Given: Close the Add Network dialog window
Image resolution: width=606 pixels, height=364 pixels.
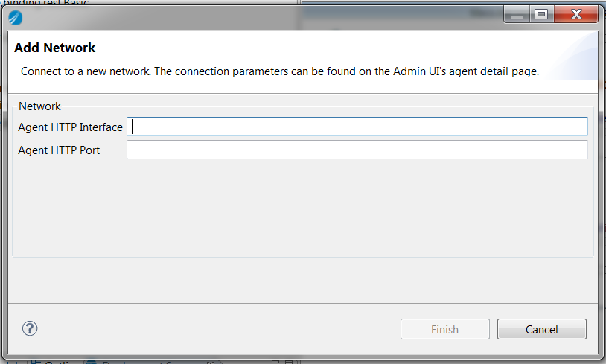Looking at the screenshot, I should click(577, 14).
